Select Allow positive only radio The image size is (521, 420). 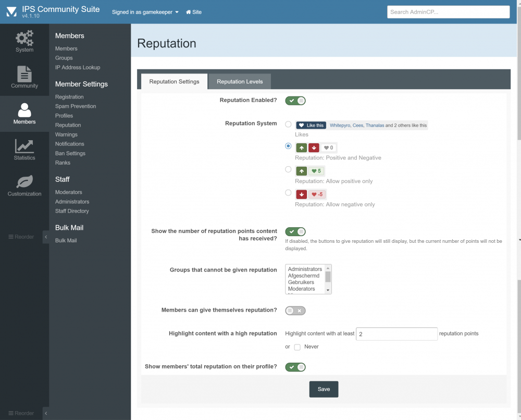288,169
